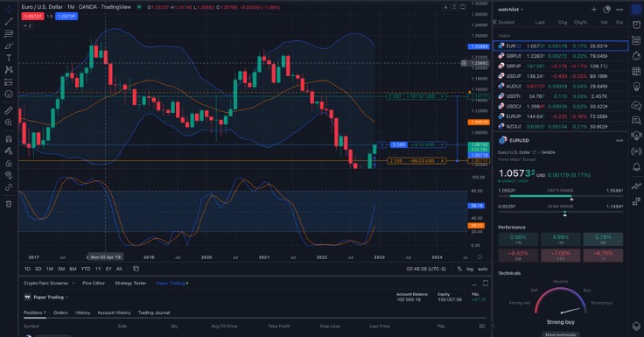Click the add symbol plus icon
The image size is (644, 337).
point(594,10)
